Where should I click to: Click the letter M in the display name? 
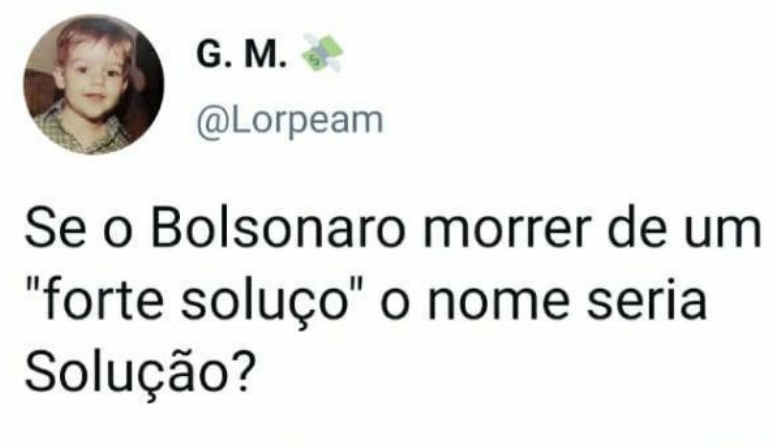click(x=261, y=54)
